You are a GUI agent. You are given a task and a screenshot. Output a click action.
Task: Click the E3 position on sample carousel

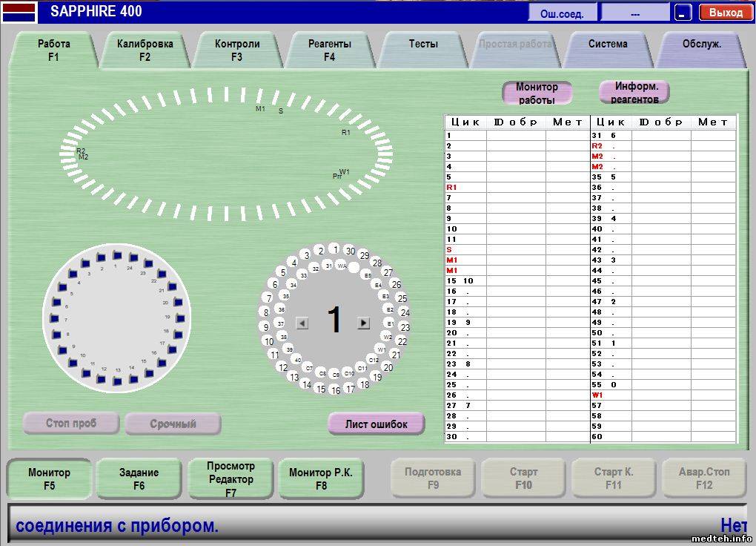(385, 296)
